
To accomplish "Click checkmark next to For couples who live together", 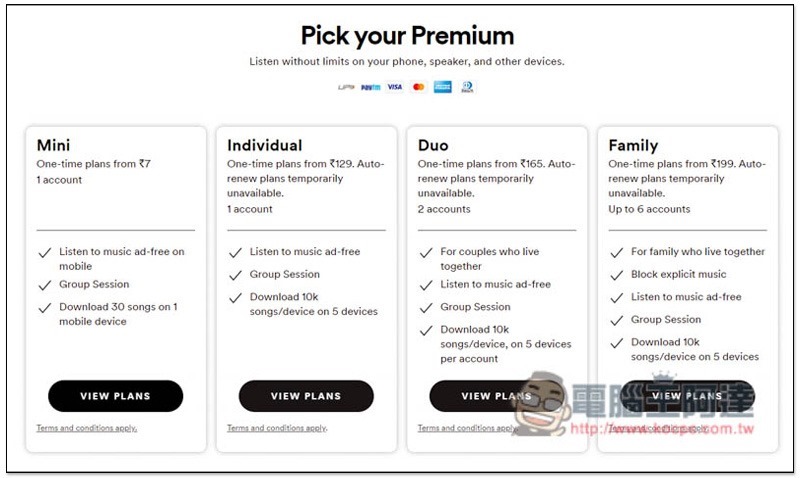I will (426, 253).
